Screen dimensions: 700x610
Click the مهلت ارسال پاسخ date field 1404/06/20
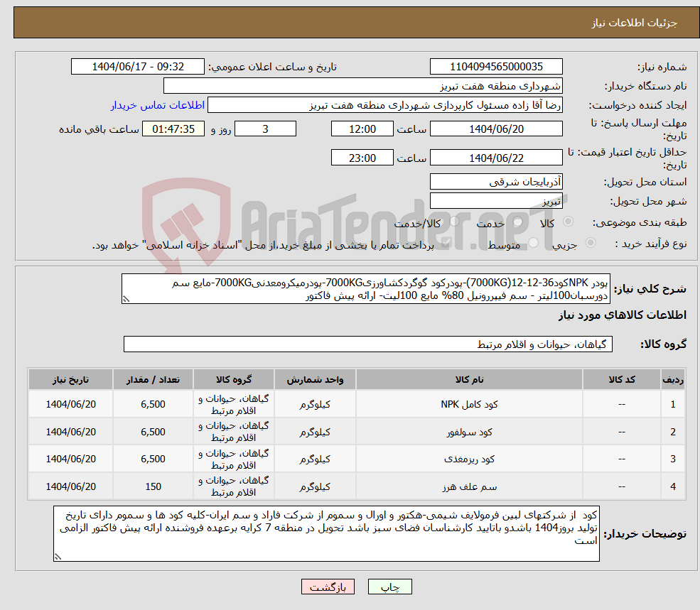[495, 129]
